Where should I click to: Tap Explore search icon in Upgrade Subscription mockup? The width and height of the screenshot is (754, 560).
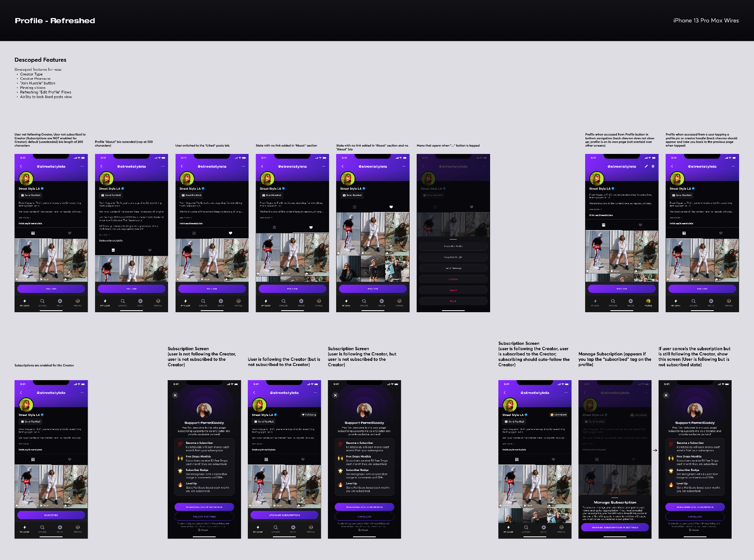pyautogui.click(x=276, y=527)
